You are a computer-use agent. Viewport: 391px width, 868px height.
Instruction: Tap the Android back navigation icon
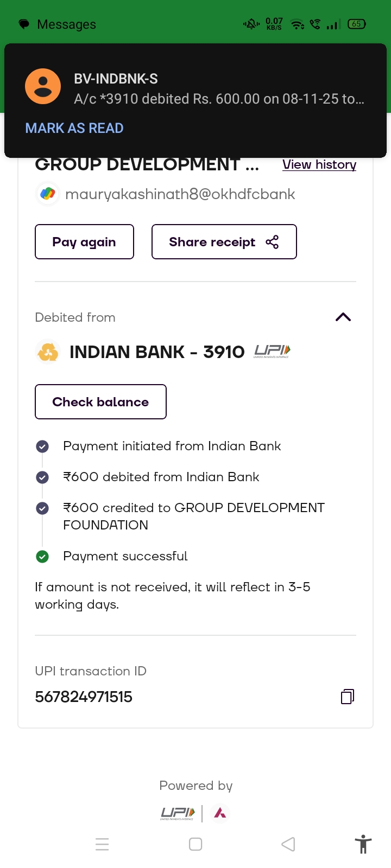pyautogui.click(x=288, y=844)
